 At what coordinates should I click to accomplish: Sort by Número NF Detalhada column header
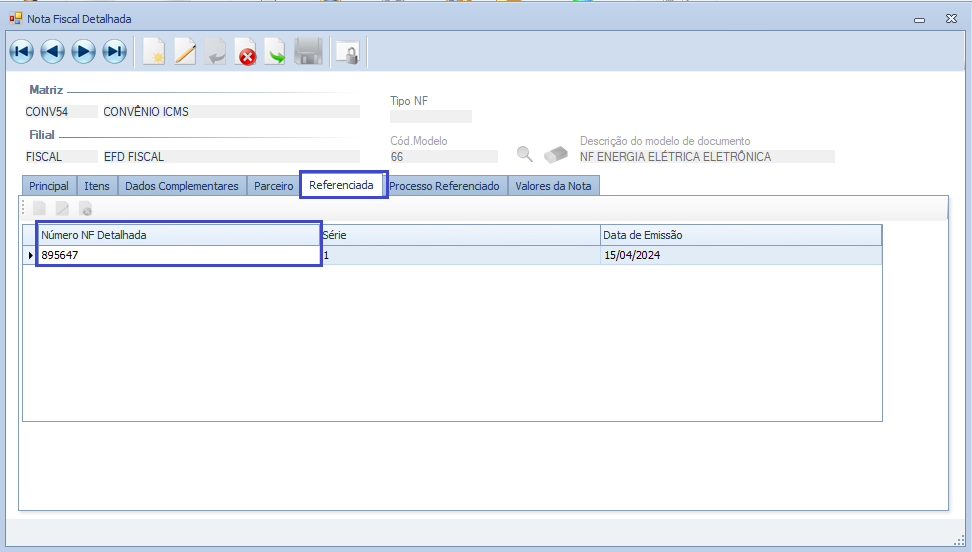coord(179,235)
